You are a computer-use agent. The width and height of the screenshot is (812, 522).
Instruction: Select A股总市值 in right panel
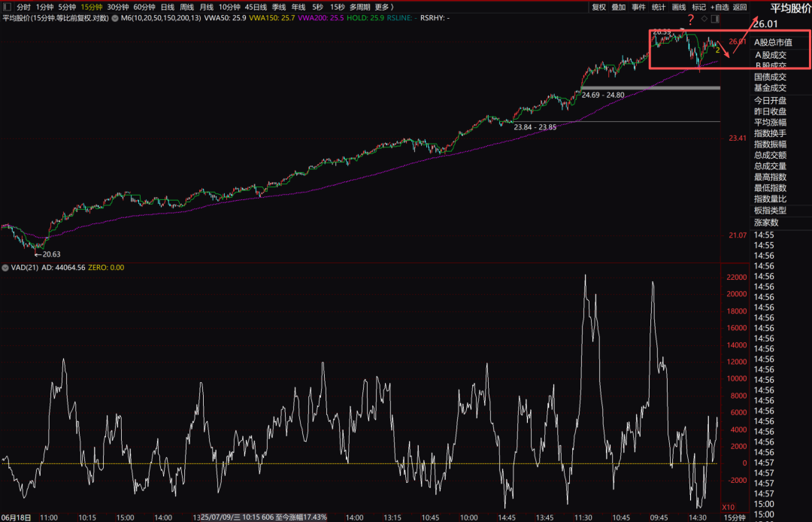pos(773,42)
